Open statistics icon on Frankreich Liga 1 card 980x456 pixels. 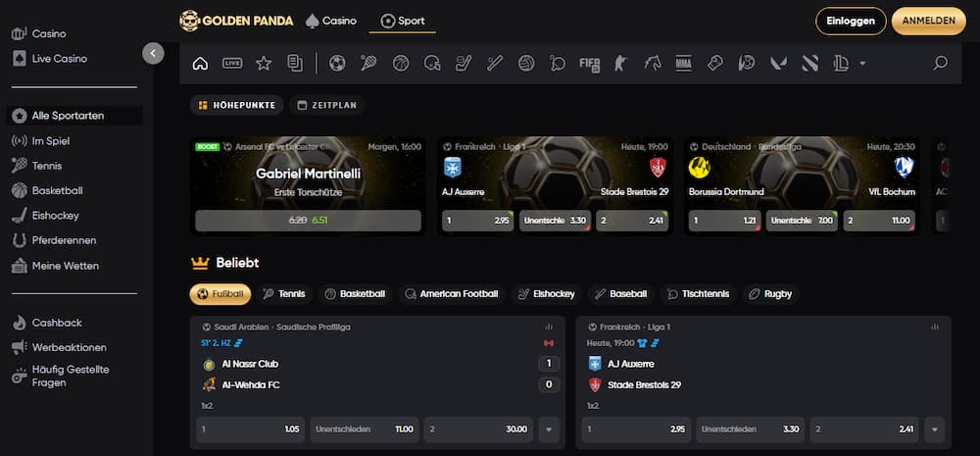tap(934, 328)
